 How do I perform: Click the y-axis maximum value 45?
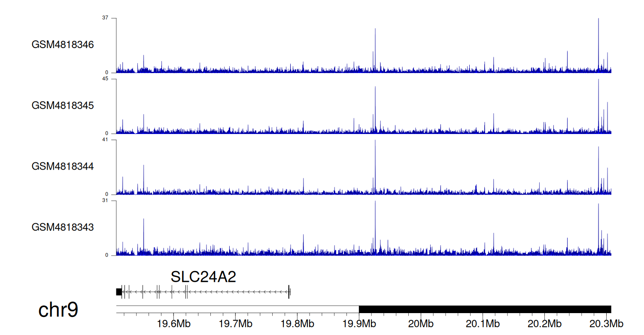point(105,79)
